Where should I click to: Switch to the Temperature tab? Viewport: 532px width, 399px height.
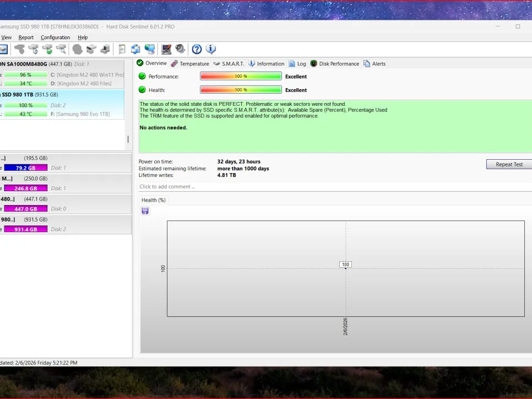tap(190, 64)
